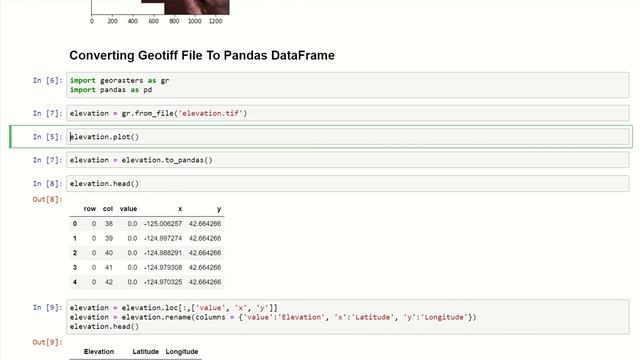The width and height of the screenshot is (640, 360).
Task: Click the 'y' column header
Action: click(x=219, y=209)
